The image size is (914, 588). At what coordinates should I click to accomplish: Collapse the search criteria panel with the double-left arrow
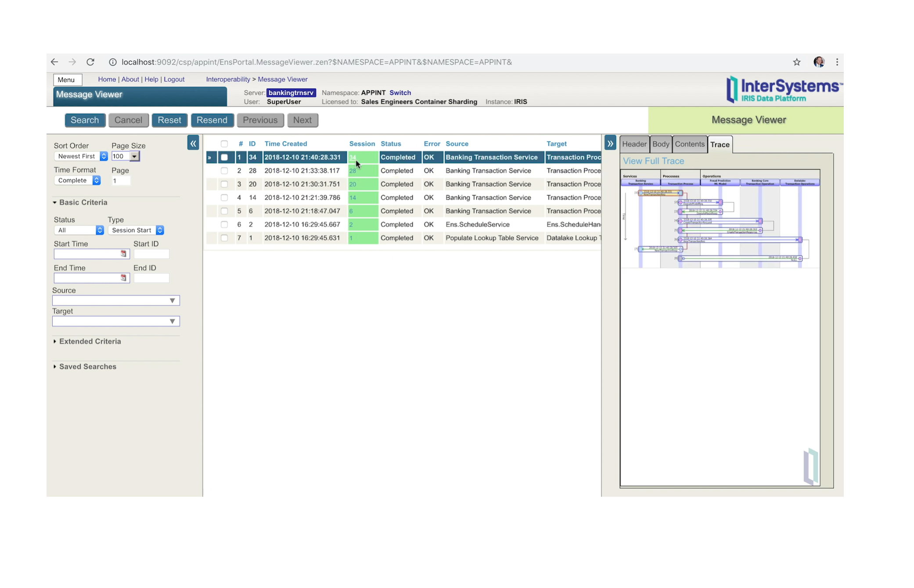pos(193,143)
